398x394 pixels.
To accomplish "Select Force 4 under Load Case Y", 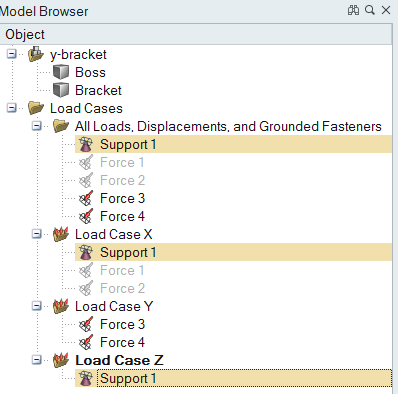I will click(122, 342).
